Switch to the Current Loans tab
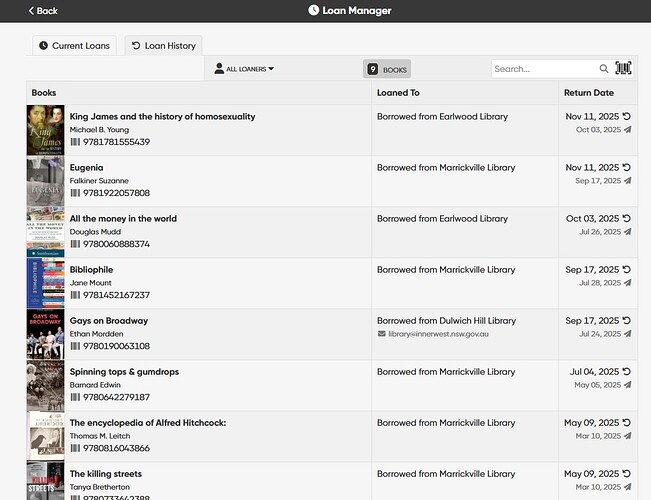 click(73, 45)
